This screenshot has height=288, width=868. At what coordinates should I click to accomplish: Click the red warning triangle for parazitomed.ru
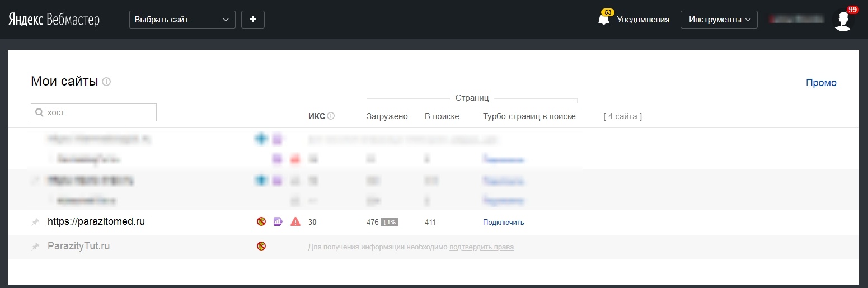tap(295, 221)
